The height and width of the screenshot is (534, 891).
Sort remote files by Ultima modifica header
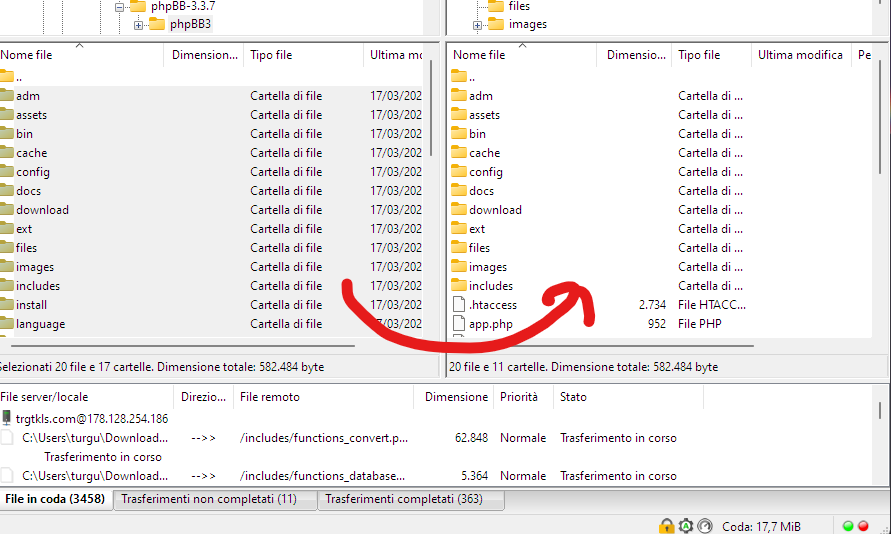(x=800, y=56)
